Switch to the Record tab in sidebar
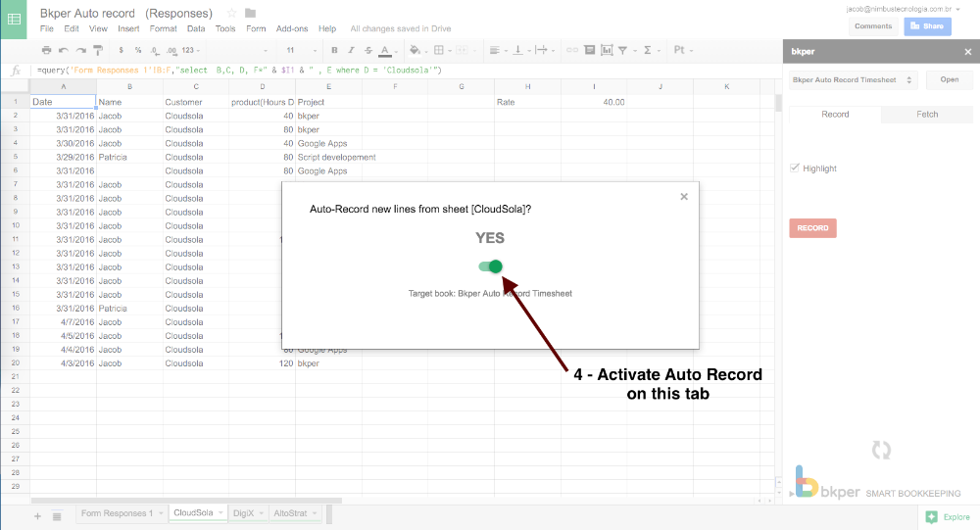Image resolution: width=980 pixels, height=530 pixels. coord(835,115)
